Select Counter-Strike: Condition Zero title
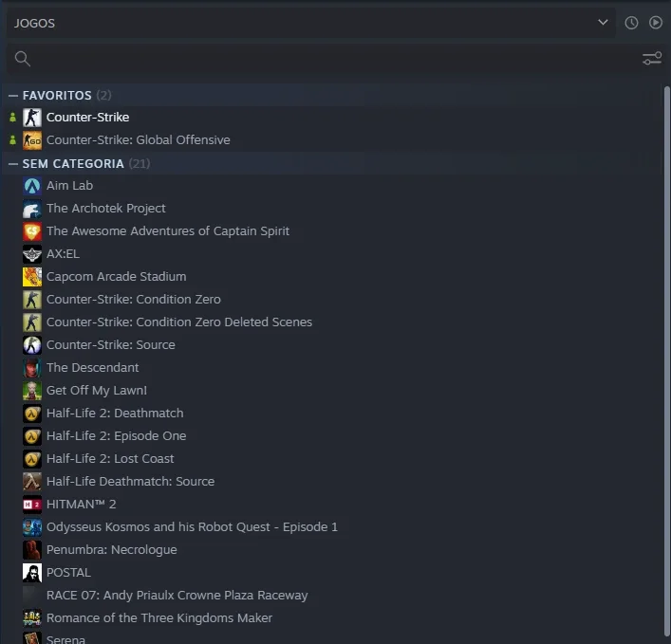Viewport: 671px width, 644px height. tap(134, 300)
